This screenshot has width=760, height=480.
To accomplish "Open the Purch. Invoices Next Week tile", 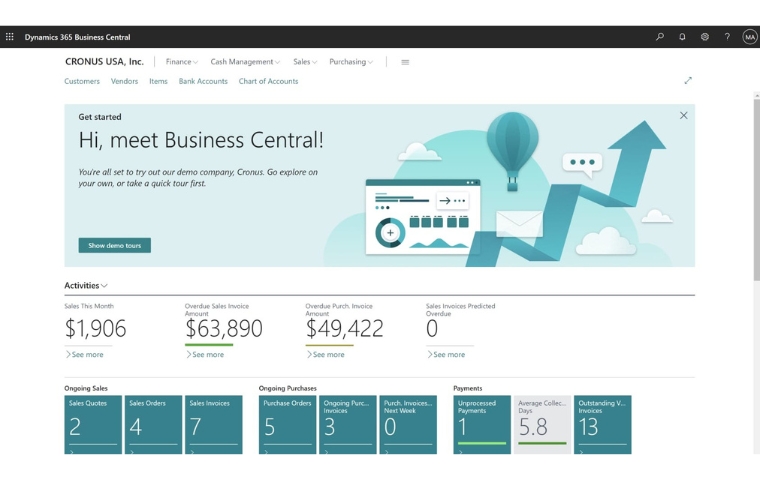I will click(x=408, y=425).
